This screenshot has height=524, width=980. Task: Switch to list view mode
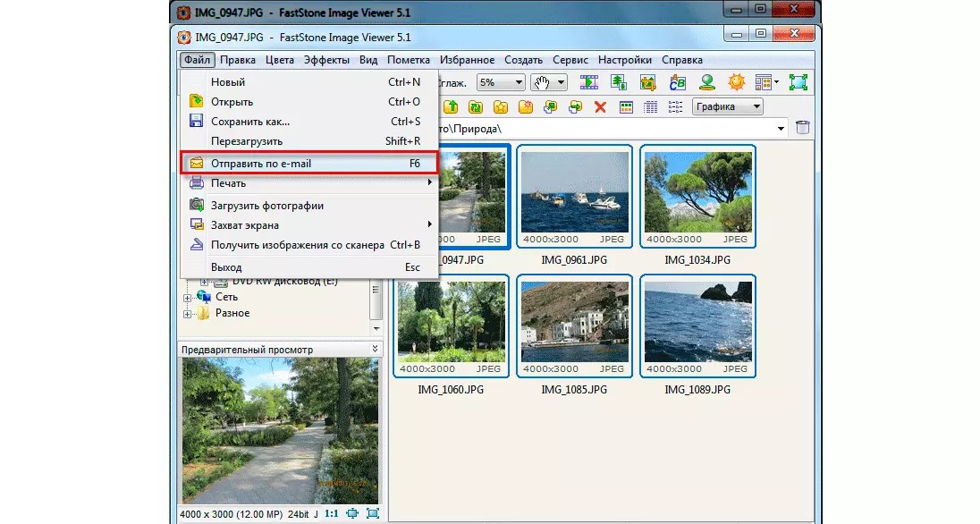(x=675, y=107)
